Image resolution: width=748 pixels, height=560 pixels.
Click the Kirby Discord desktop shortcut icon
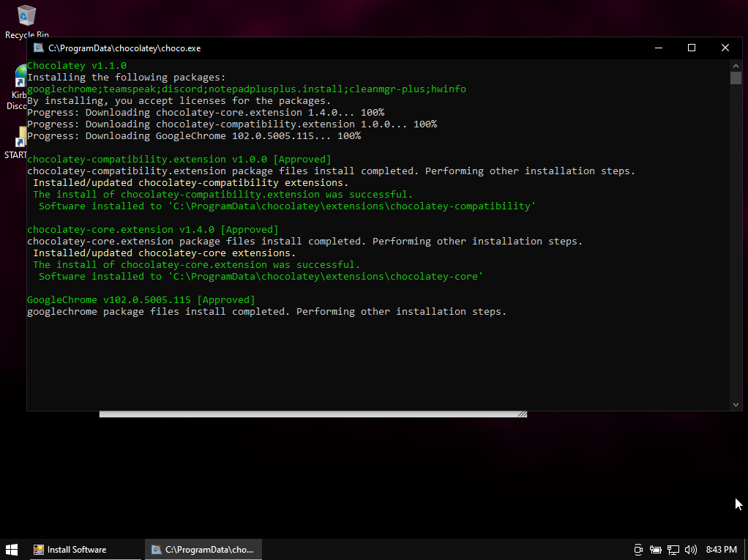click(17, 87)
